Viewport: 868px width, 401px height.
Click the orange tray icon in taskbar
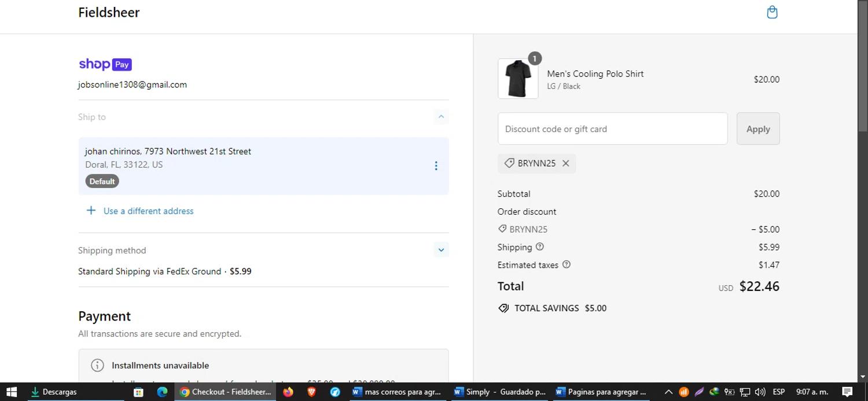pyautogui.click(x=683, y=392)
